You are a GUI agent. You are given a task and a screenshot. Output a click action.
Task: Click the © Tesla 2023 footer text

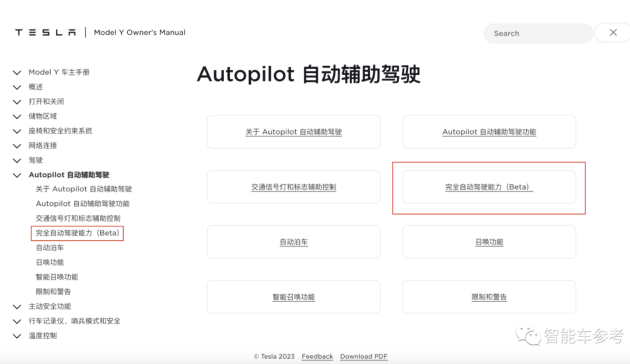(274, 356)
